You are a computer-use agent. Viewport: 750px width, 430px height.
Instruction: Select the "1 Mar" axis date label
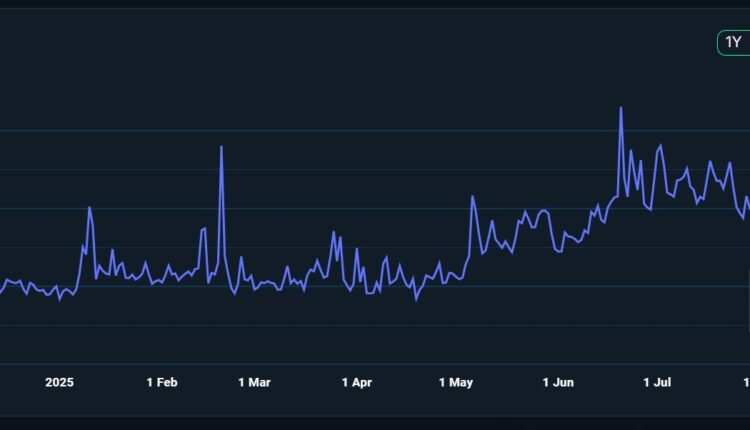pyautogui.click(x=254, y=382)
